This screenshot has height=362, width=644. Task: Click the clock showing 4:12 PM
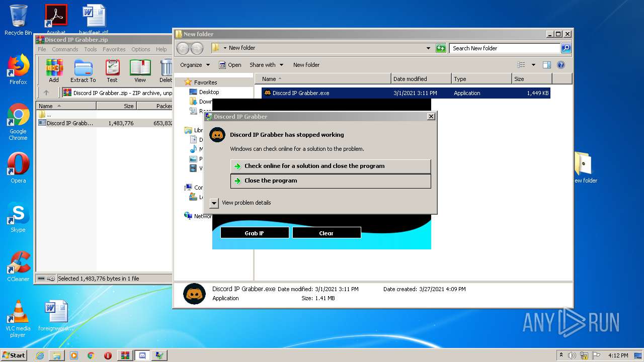click(x=618, y=355)
